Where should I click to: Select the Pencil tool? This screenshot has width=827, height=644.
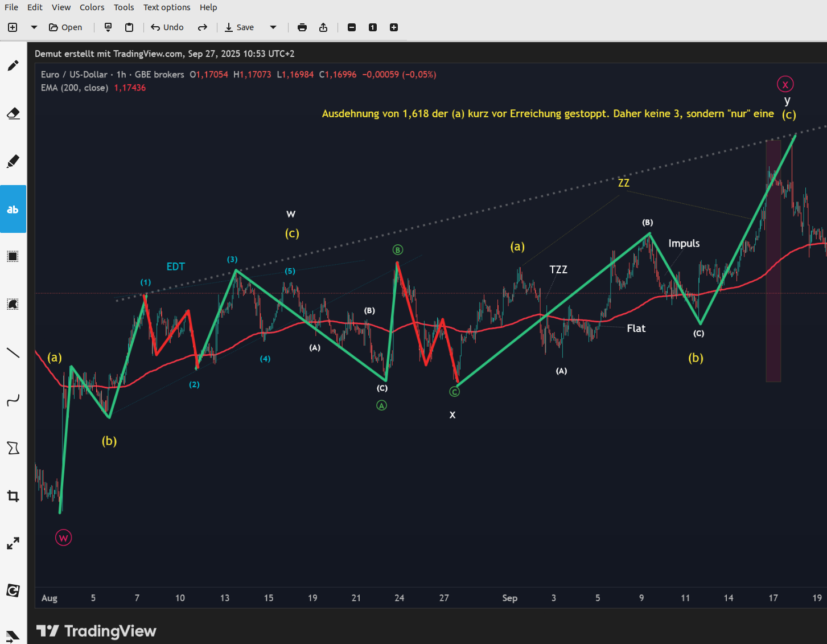13,65
